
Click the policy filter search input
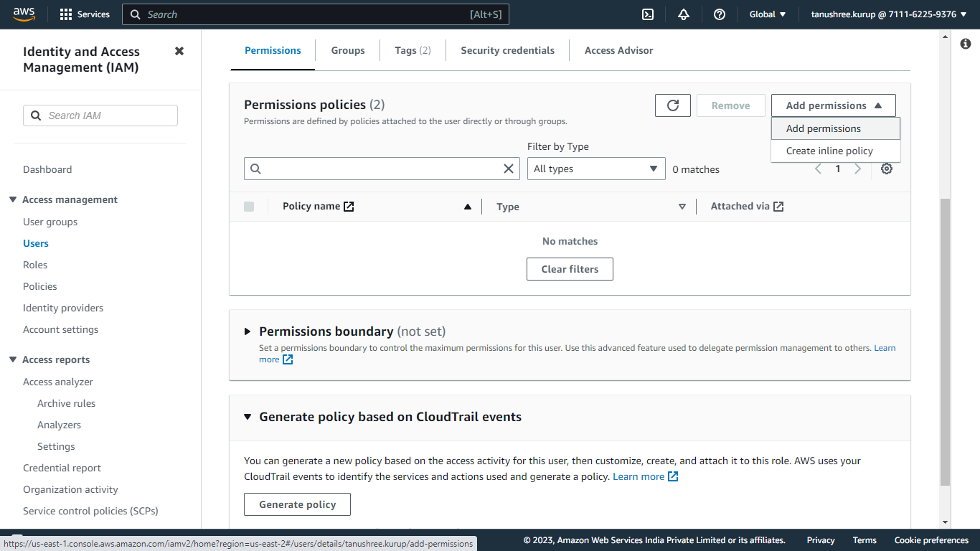pos(382,169)
